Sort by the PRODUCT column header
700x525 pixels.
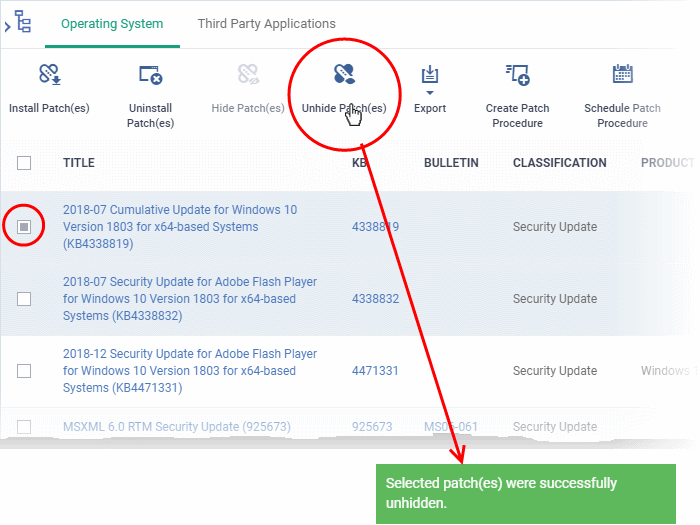coord(667,163)
